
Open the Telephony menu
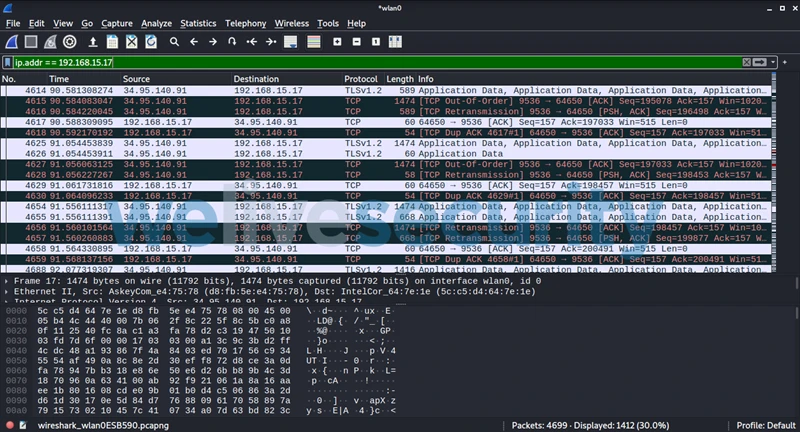tap(245, 23)
